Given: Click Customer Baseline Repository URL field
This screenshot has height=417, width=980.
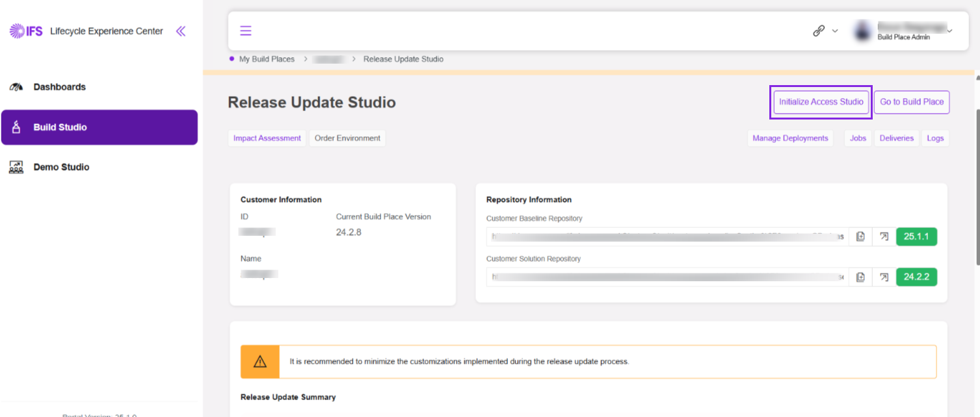Looking at the screenshot, I should pos(668,236).
